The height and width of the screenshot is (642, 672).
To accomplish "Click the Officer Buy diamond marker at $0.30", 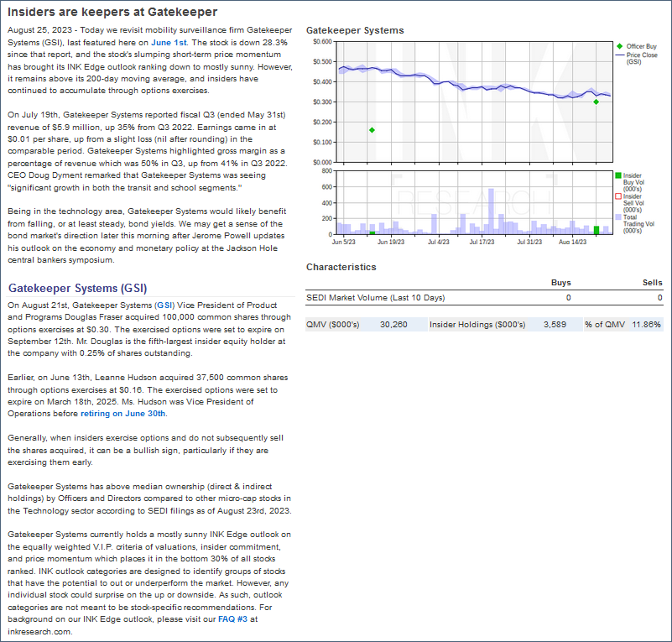I will click(x=596, y=102).
